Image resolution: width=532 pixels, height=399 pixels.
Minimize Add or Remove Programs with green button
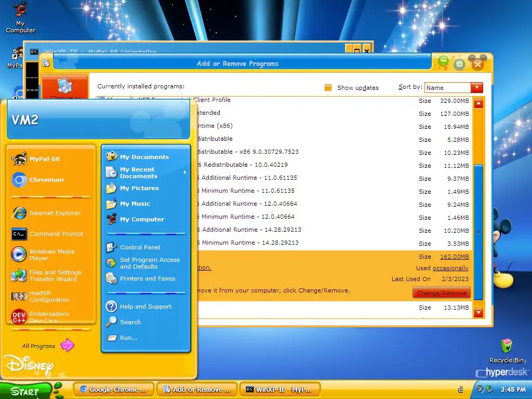(x=443, y=62)
